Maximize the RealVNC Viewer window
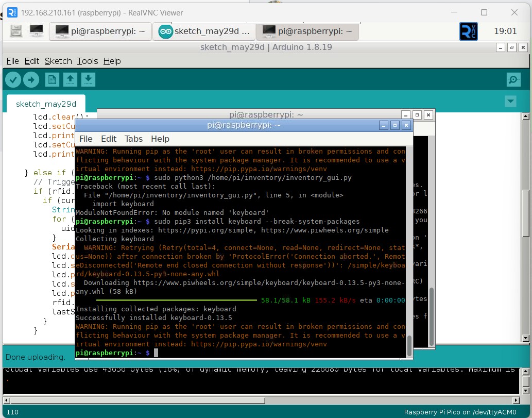Viewport: 532px width, 418px height. (484, 12)
